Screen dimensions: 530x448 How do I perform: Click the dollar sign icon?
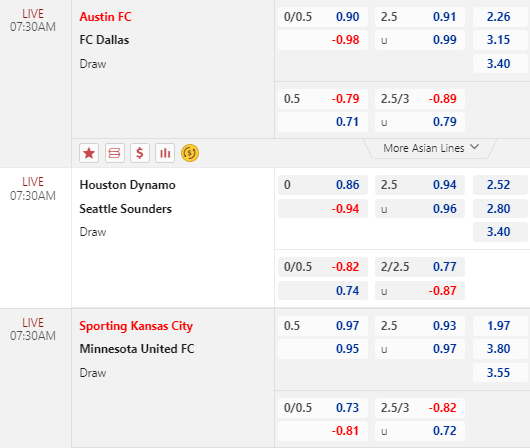(140, 153)
